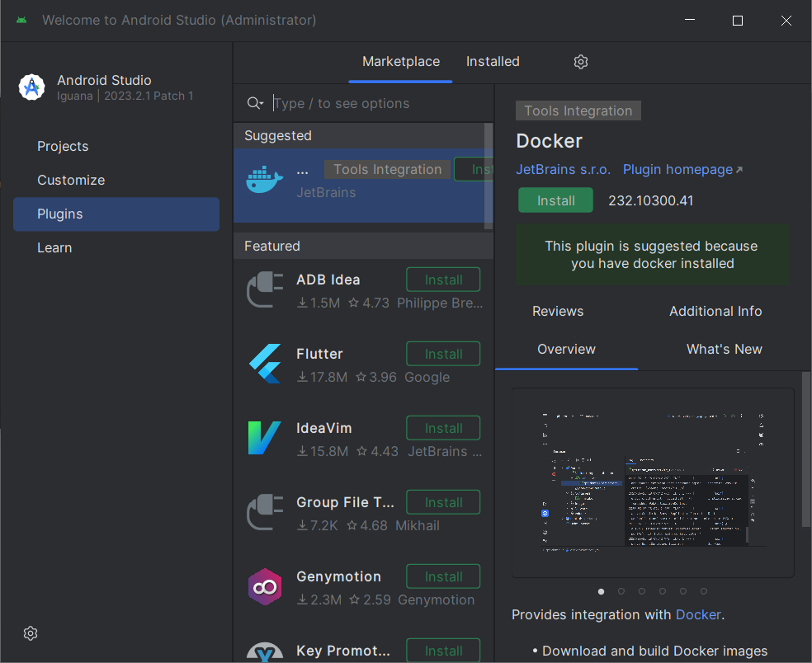Image resolution: width=812 pixels, height=663 pixels.
Task: Click the Docker whale plugin icon
Action: click(x=265, y=179)
